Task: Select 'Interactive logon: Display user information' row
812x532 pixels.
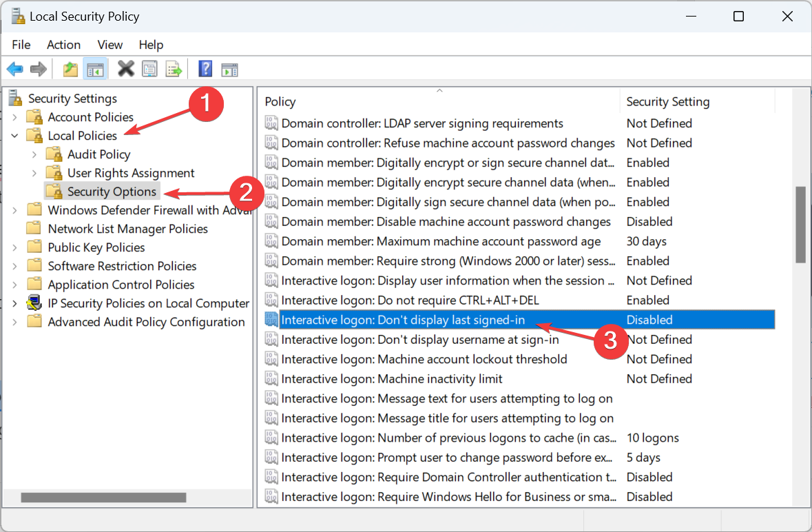Action: 519,280
